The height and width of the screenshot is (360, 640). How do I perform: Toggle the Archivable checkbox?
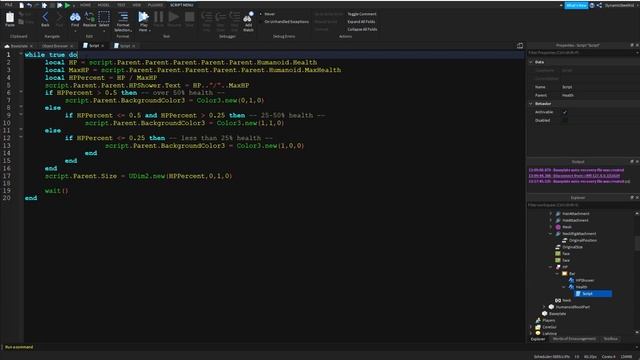tap(565, 112)
